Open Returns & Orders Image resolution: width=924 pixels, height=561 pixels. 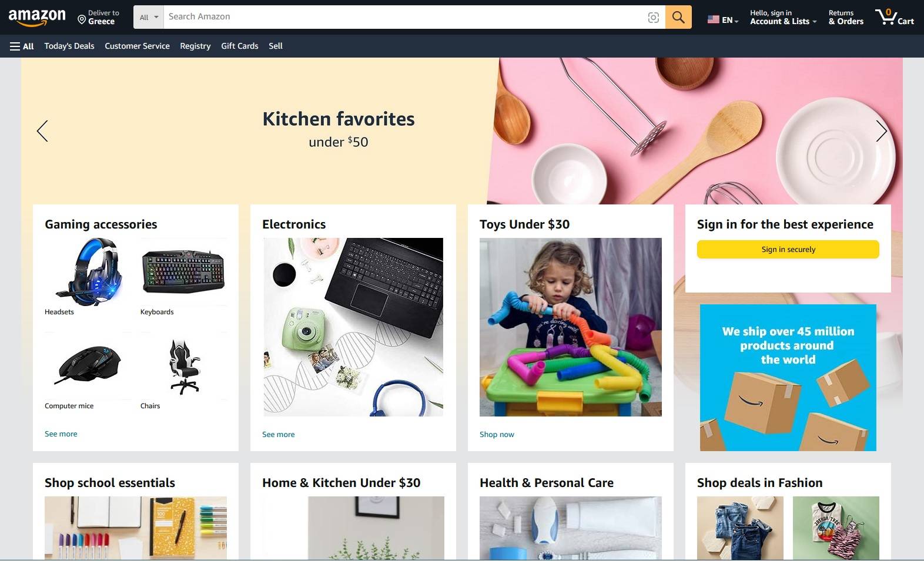coord(846,17)
